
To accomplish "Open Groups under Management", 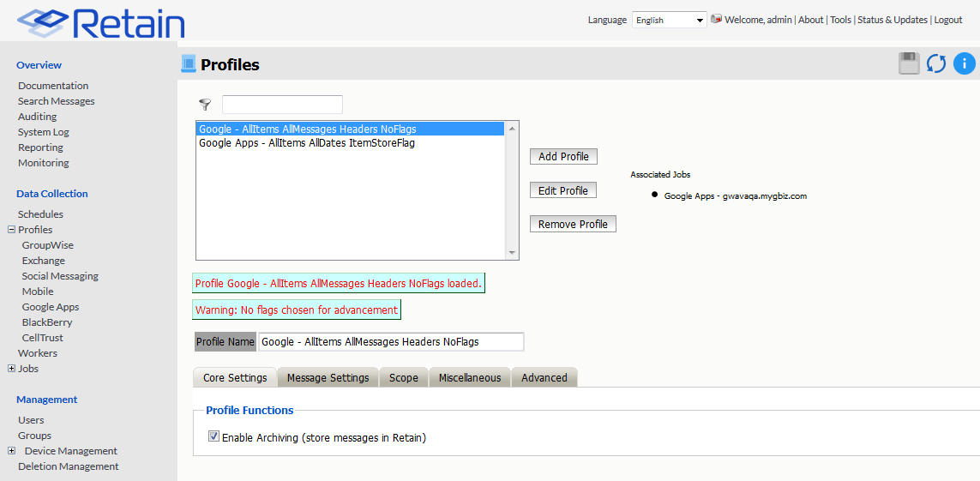I will click(34, 436).
